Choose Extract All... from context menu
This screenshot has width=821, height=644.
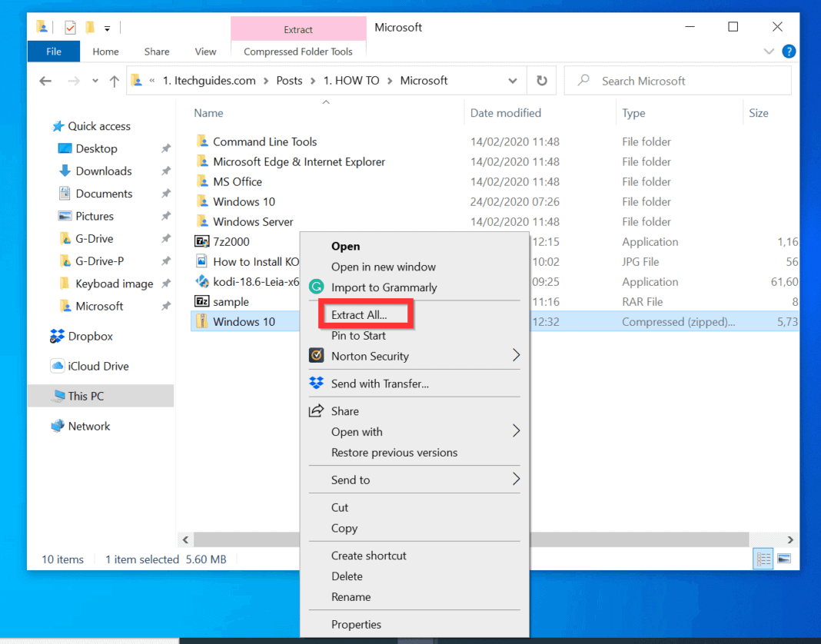click(359, 314)
